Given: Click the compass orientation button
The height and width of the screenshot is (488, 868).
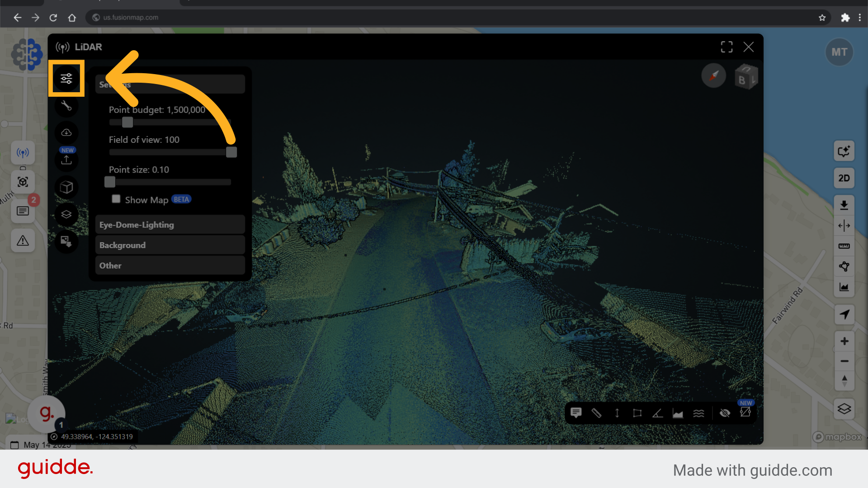Looking at the screenshot, I should click(713, 75).
